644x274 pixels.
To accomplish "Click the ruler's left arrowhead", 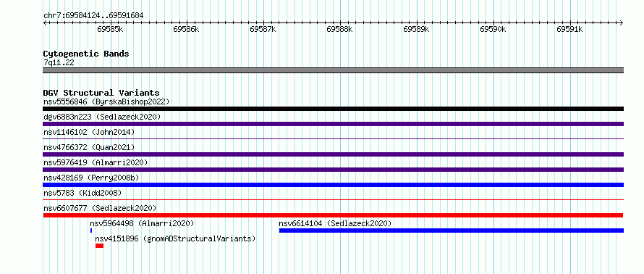I will pos(45,22).
